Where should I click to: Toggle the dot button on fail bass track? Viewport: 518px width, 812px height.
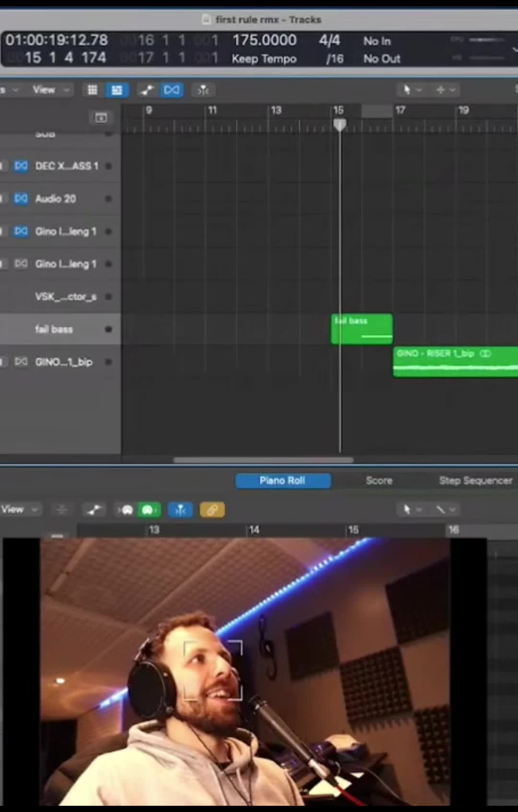click(x=108, y=329)
